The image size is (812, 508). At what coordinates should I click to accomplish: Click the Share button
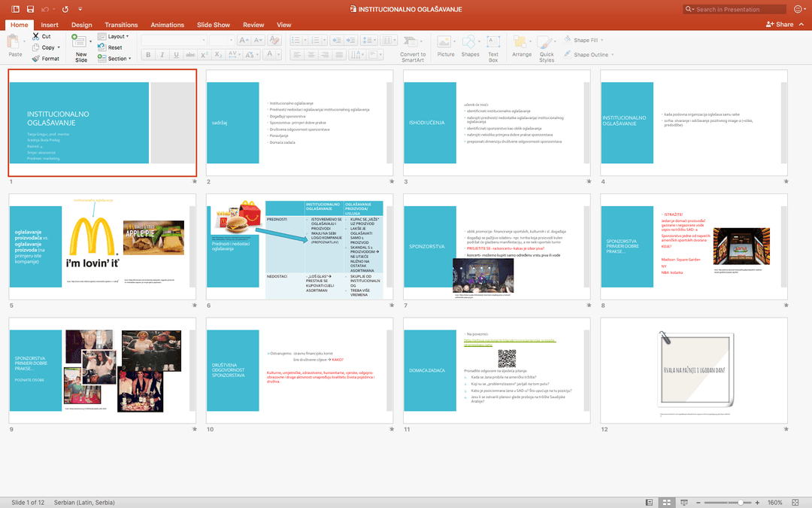[780, 25]
